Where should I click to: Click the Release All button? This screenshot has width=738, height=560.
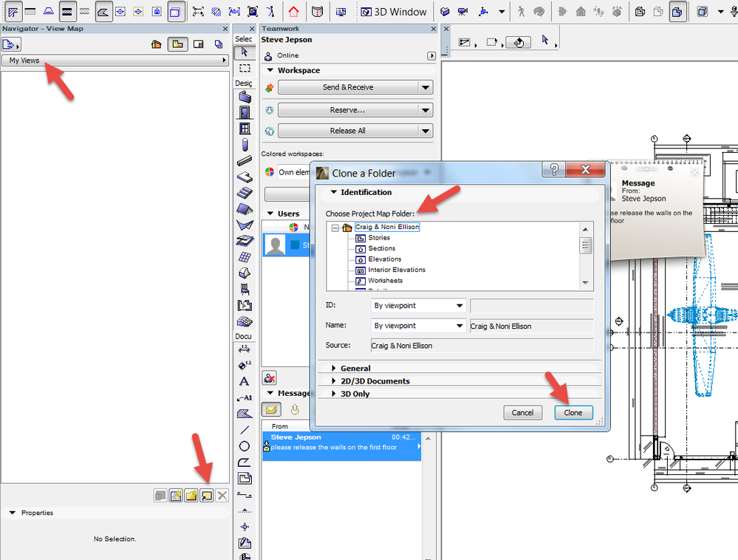point(348,131)
